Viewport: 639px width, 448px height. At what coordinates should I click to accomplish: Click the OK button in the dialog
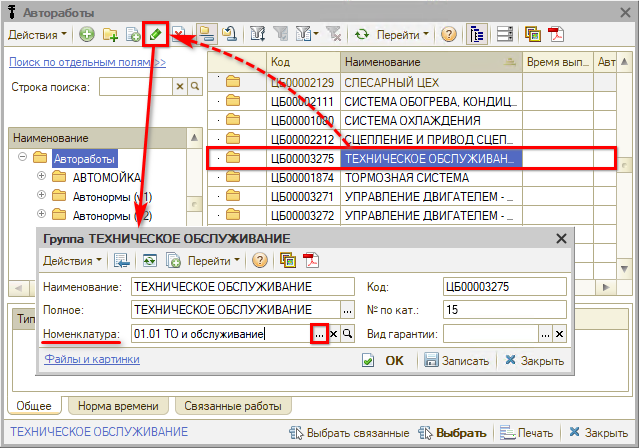click(383, 360)
